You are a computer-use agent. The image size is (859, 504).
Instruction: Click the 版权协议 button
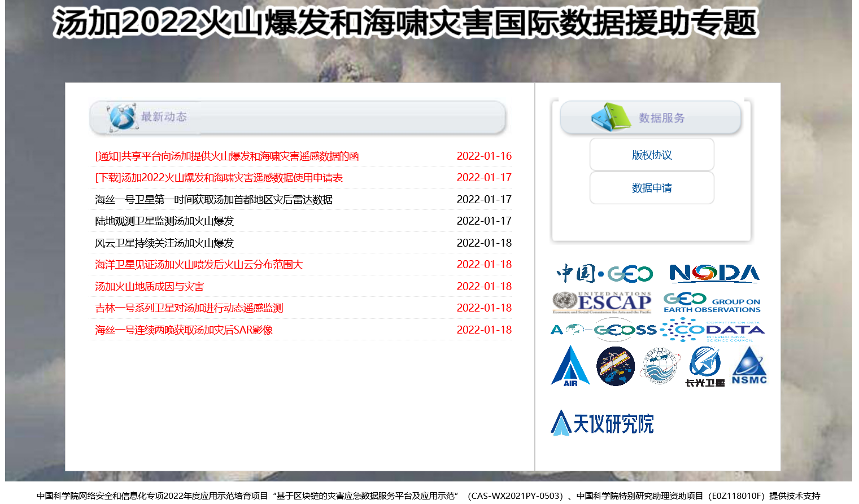[x=652, y=155]
